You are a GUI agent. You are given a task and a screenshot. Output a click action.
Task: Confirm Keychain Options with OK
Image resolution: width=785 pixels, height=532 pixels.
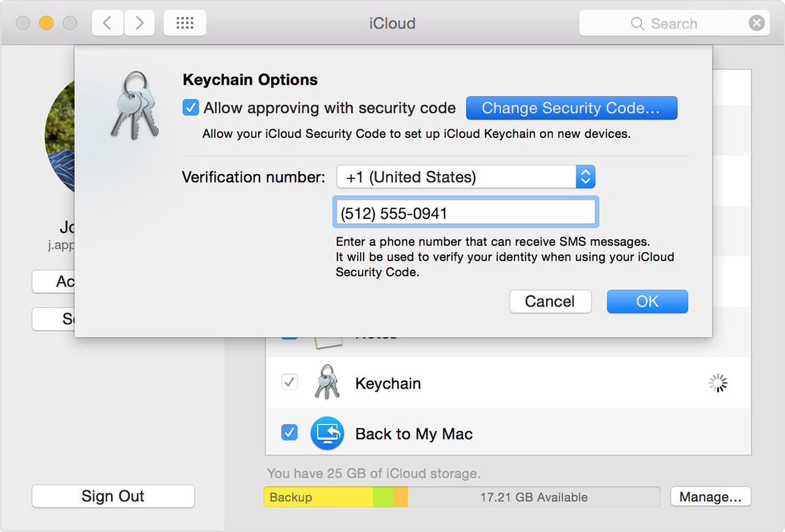pyautogui.click(x=647, y=302)
